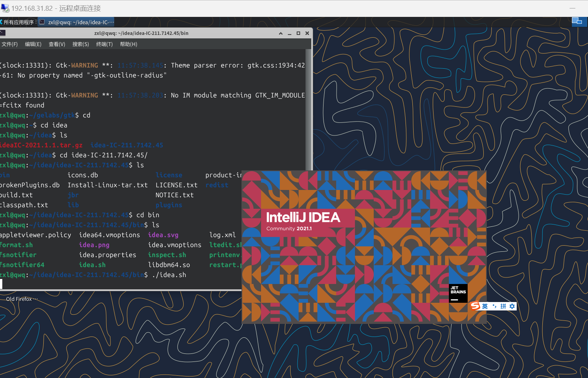Click the Old Firefox desktop shortcut label

[x=22, y=299]
